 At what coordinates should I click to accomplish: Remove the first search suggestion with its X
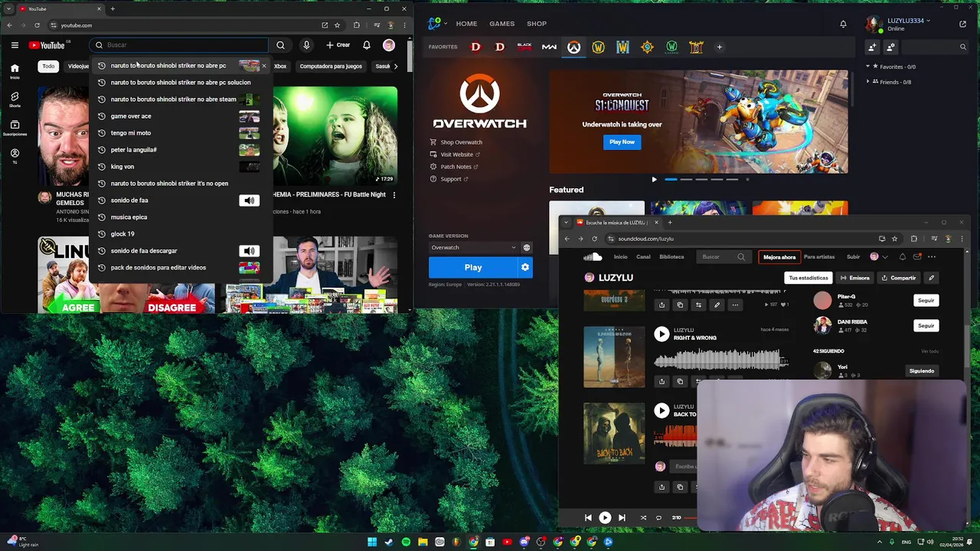[264, 66]
